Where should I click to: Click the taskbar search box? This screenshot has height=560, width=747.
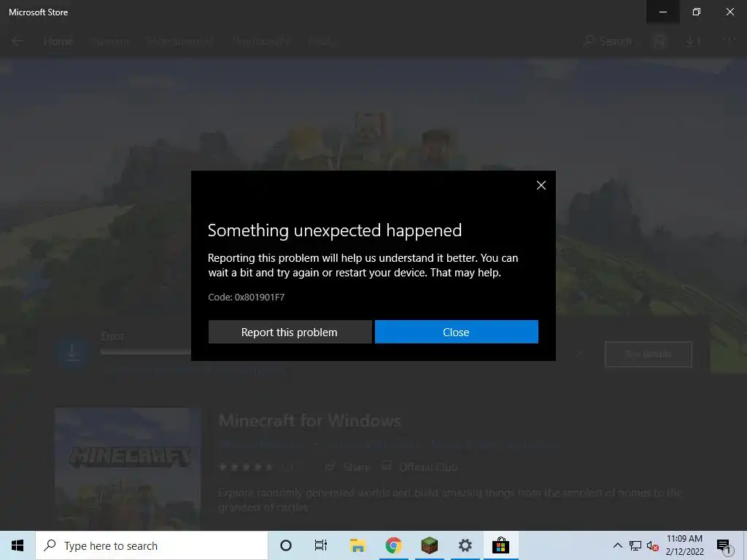(x=152, y=545)
